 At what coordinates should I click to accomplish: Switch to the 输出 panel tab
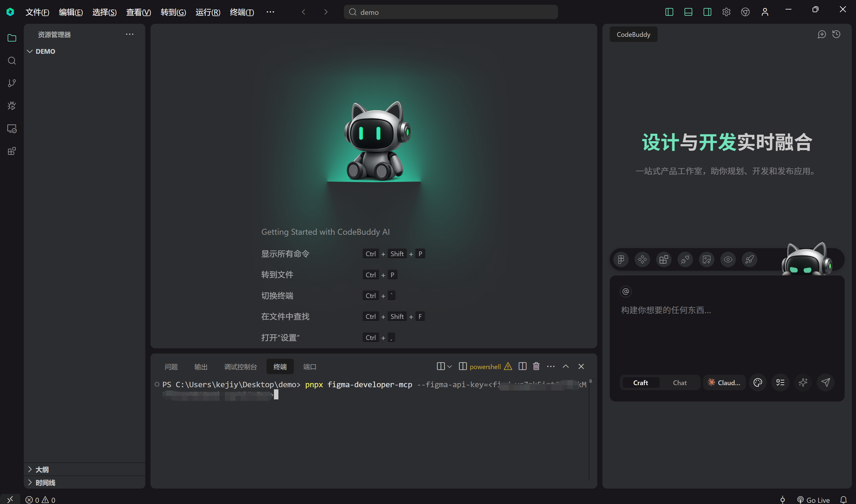point(201,367)
